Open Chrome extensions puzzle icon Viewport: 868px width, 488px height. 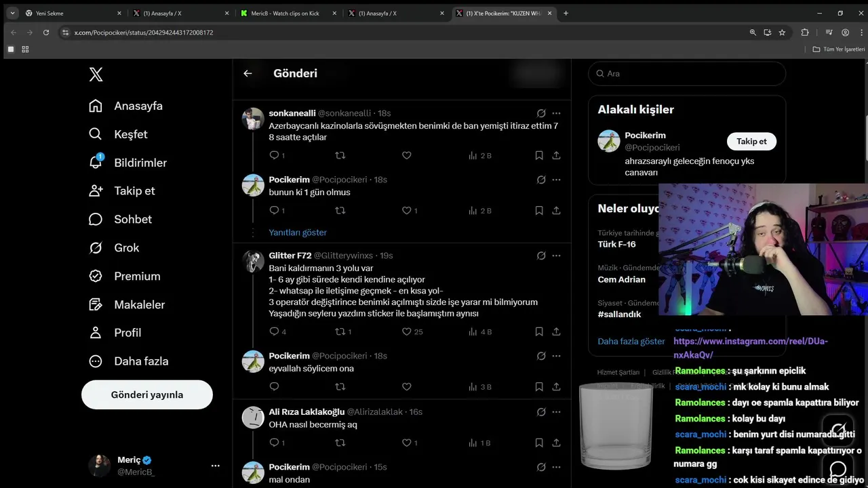coord(805,32)
